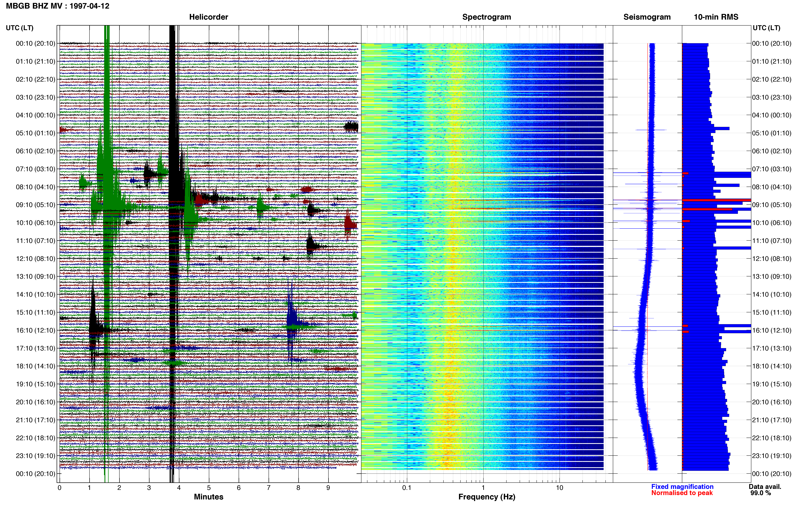Select the '10-min RMS' panel heading
This screenshot has height=508, width=812.
tap(716, 17)
